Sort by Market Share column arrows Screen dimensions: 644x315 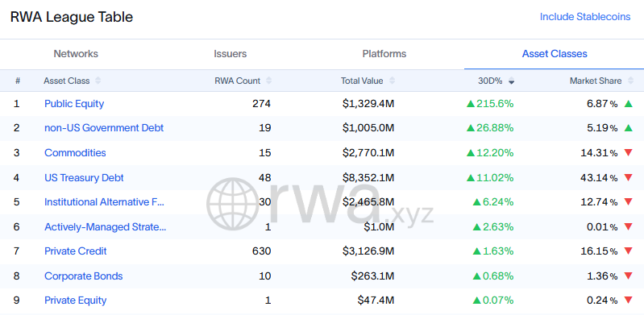630,81
